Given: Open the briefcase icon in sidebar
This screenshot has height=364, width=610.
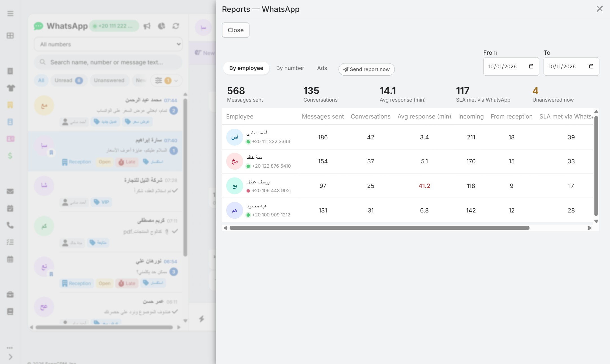Looking at the screenshot, I should point(10,295).
